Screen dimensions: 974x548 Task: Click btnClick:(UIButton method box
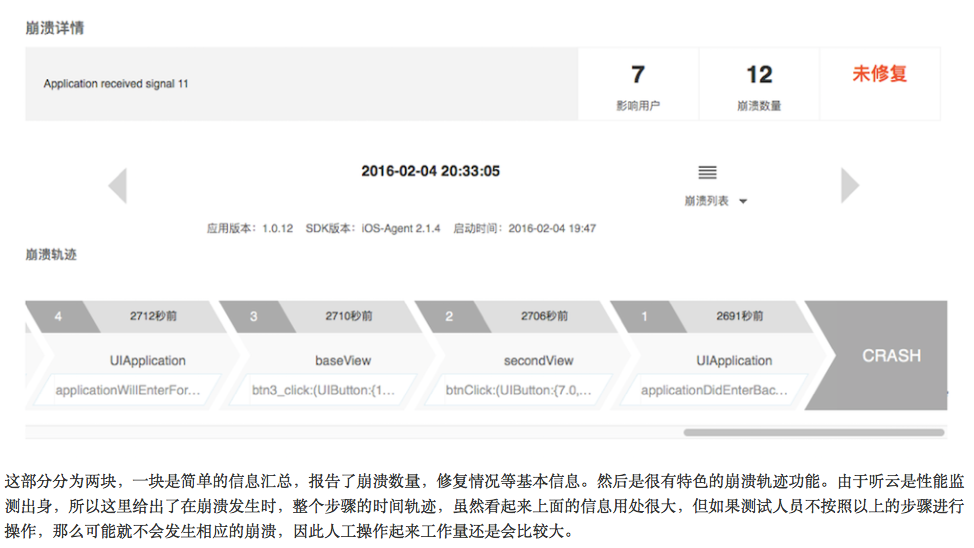519,390
